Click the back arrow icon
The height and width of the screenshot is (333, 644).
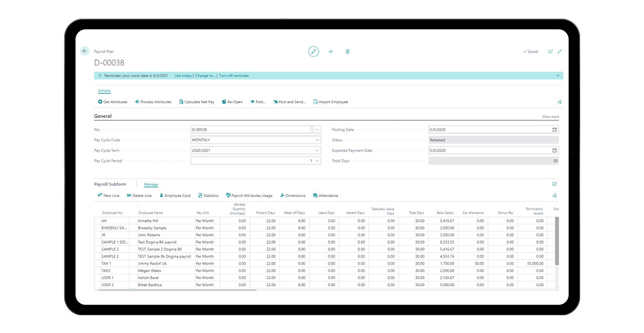(x=85, y=51)
